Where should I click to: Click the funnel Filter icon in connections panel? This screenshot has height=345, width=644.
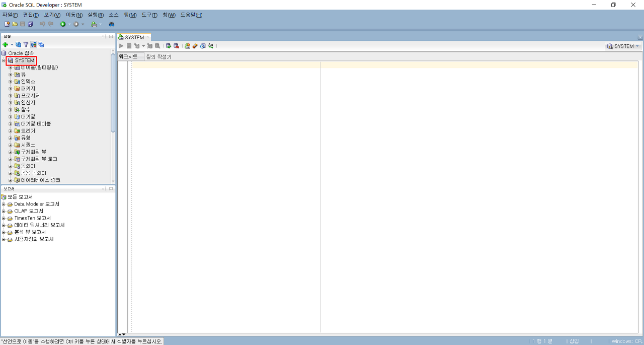tap(26, 45)
